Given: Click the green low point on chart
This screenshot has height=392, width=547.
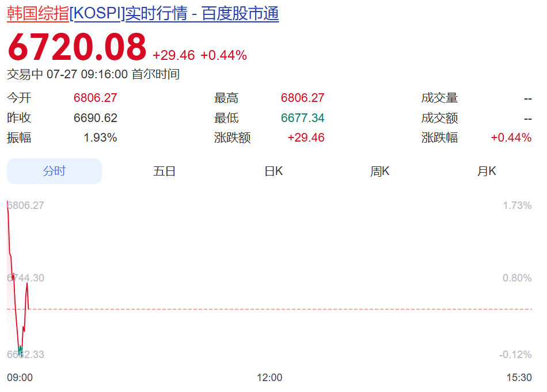Looking at the screenshot, I should click(20, 351).
